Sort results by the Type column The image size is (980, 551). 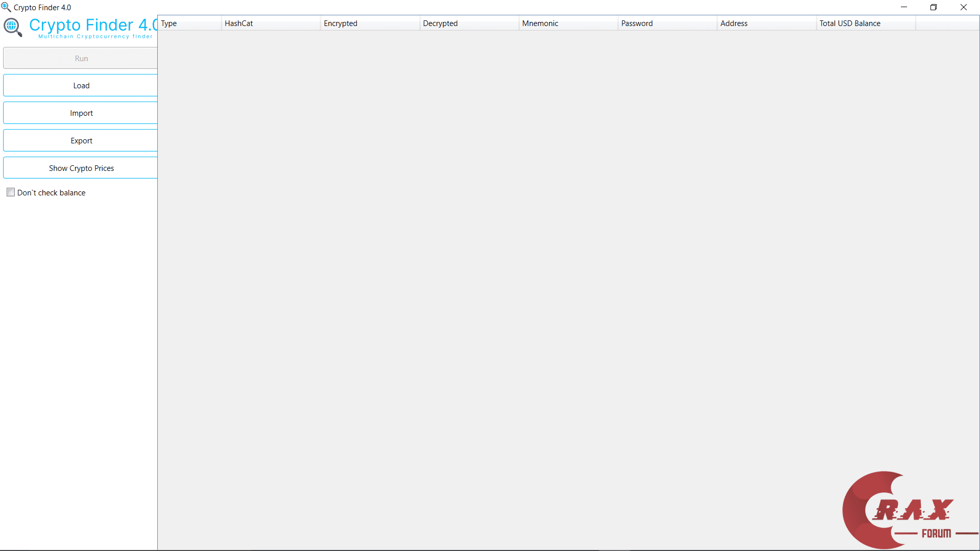[189, 23]
